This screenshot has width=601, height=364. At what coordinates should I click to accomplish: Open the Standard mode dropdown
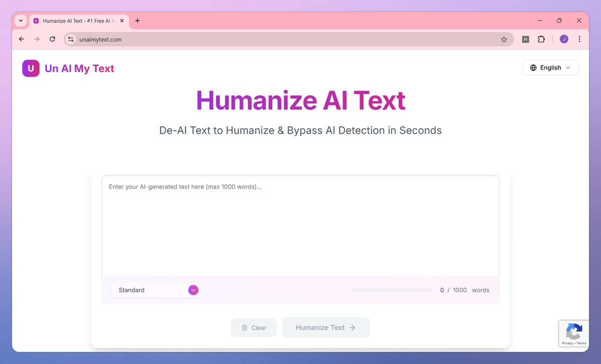157,290
